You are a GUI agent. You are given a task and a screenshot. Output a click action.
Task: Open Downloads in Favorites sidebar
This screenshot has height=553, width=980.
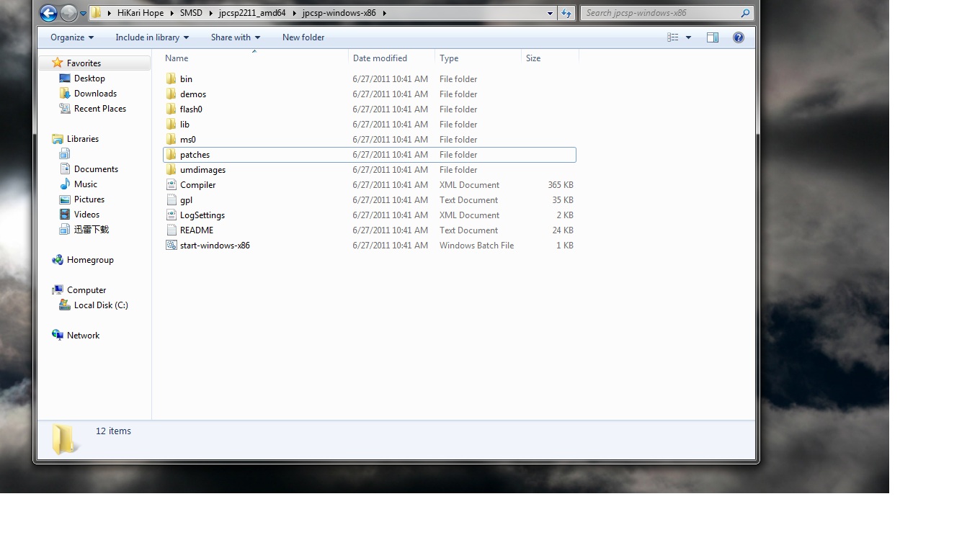pyautogui.click(x=95, y=94)
